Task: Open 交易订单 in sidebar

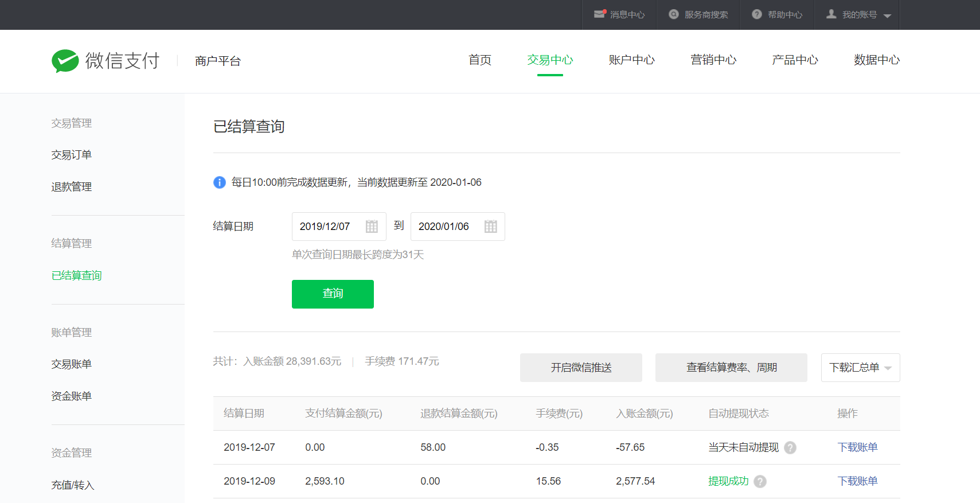Action: [72, 155]
